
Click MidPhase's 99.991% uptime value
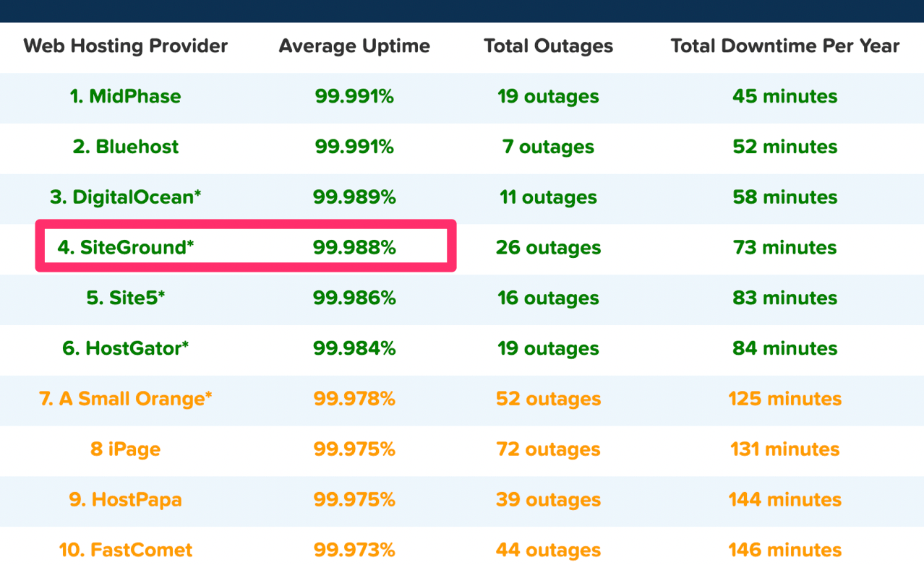pyautogui.click(x=354, y=97)
